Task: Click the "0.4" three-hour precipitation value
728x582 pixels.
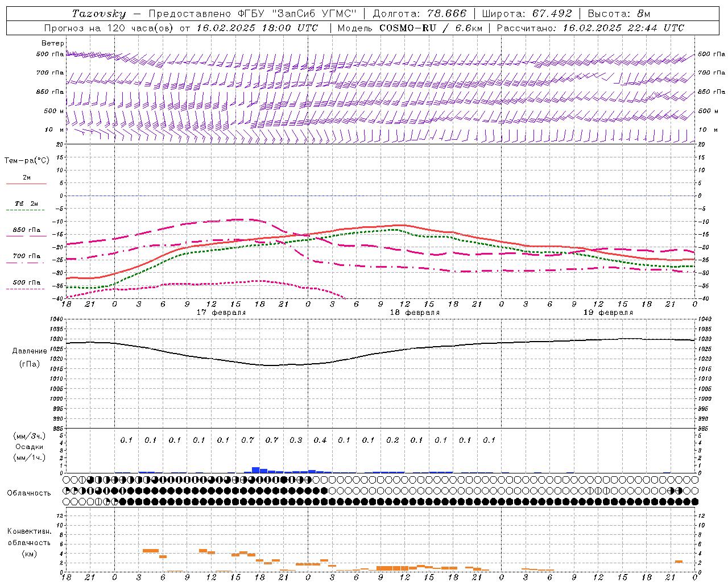Action: (x=320, y=440)
